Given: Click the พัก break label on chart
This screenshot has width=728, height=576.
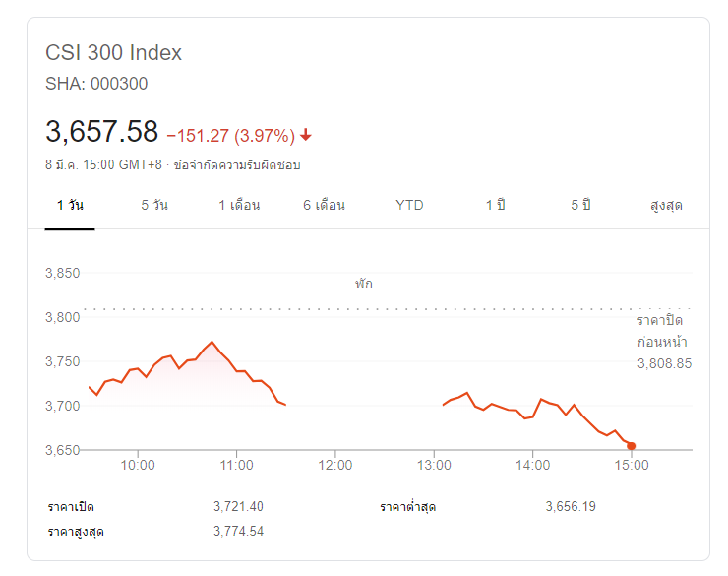Looking at the screenshot, I should (364, 284).
